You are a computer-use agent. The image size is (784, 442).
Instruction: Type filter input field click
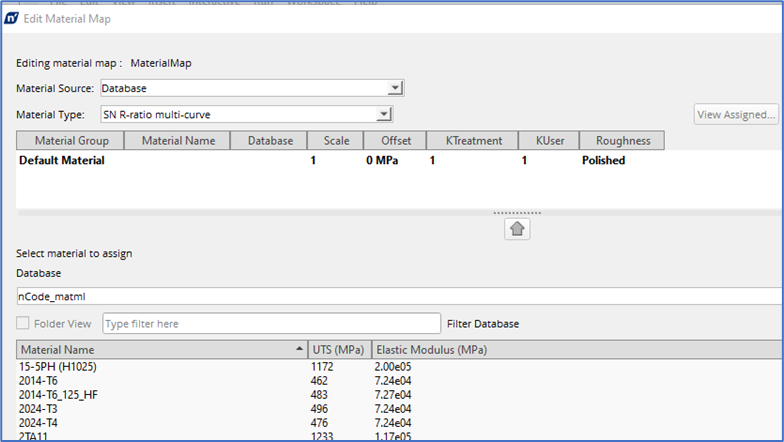tap(271, 324)
